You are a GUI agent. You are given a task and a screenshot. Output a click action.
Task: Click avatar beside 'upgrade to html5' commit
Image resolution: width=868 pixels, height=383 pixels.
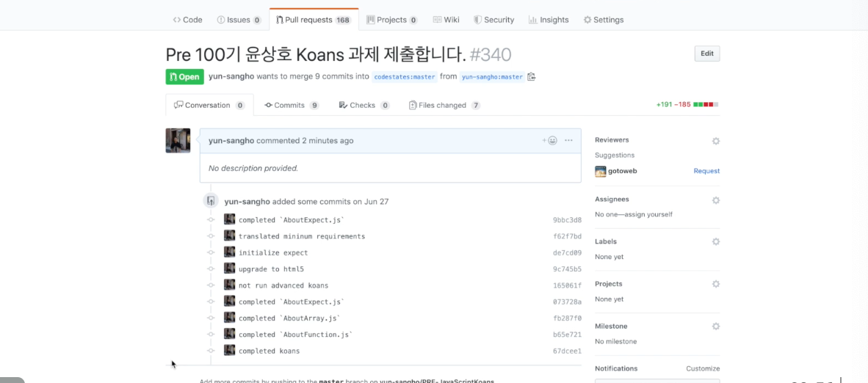click(229, 269)
